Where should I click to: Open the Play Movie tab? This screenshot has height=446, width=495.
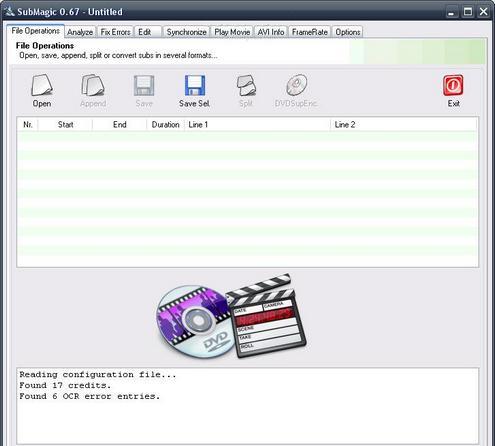(232, 32)
